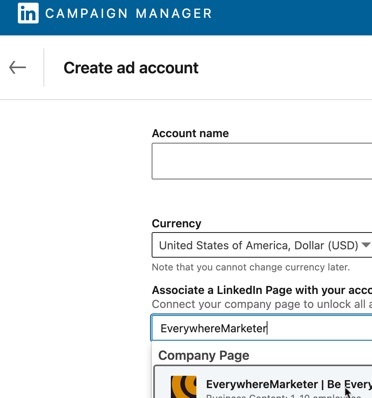Click the 'Account name' label

coord(190,133)
